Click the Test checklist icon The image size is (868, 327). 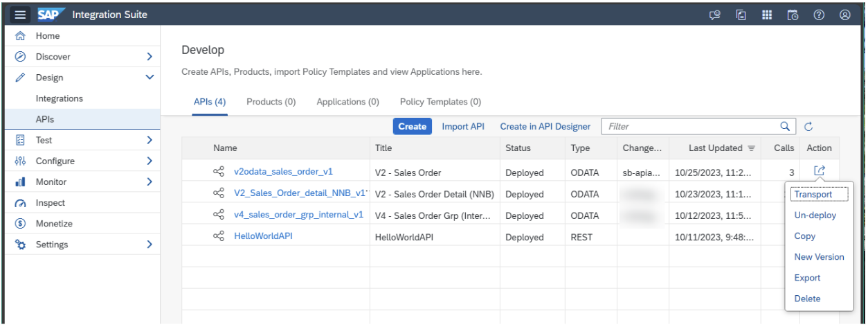[20, 140]
